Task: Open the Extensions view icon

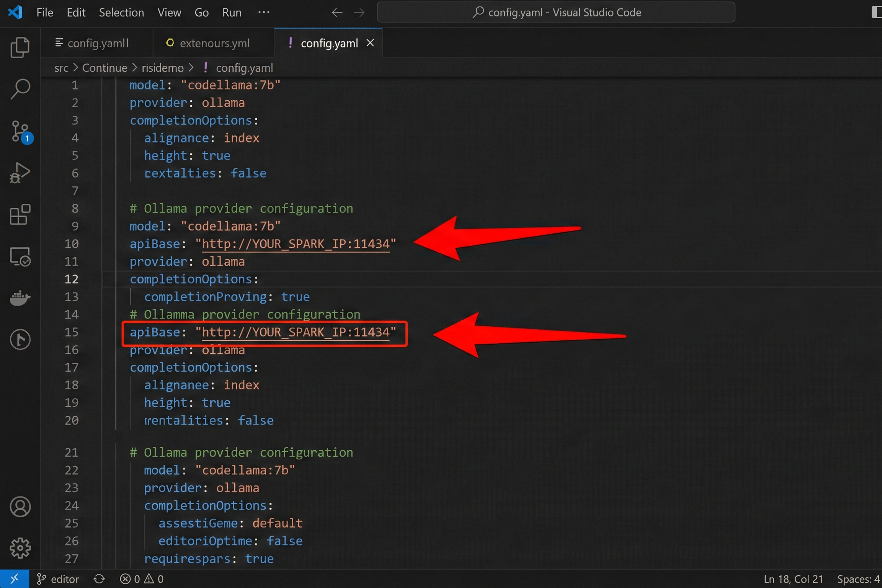Action: [x=20, y=214]
